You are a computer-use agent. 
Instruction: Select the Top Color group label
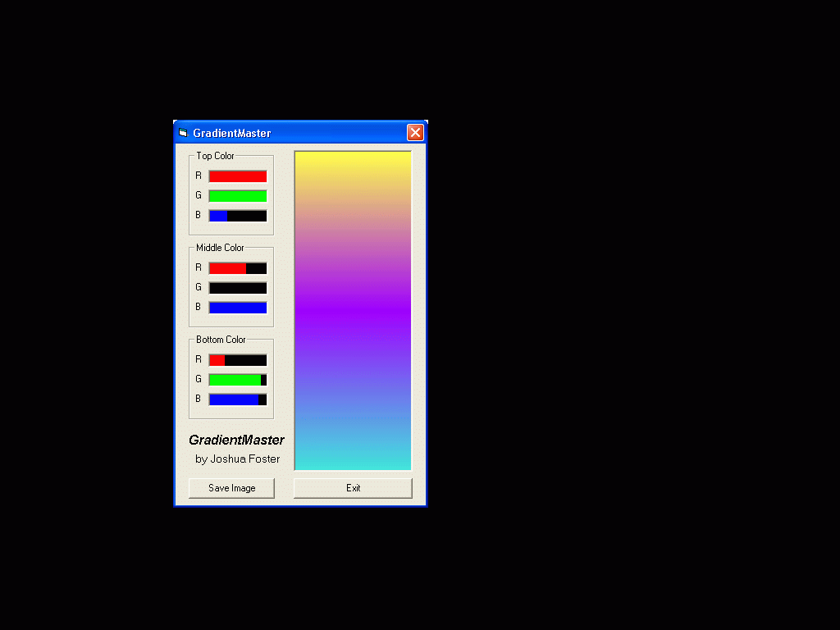pyautogui.click(x=215, y=156)
